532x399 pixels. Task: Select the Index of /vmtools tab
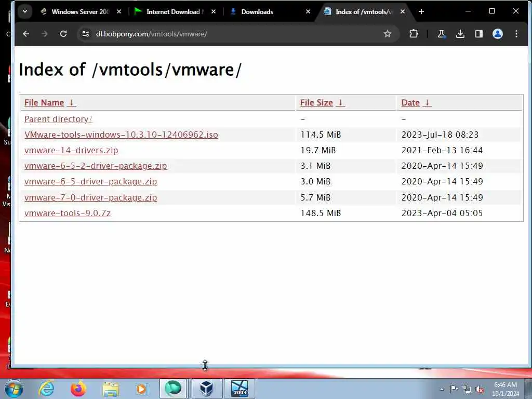[x=364, y=12]
